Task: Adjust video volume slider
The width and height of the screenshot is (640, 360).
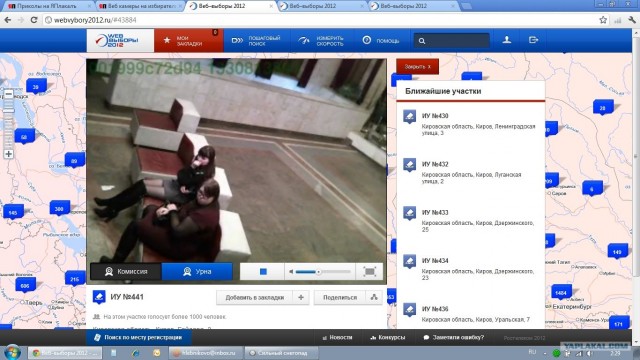Action: 323,271
